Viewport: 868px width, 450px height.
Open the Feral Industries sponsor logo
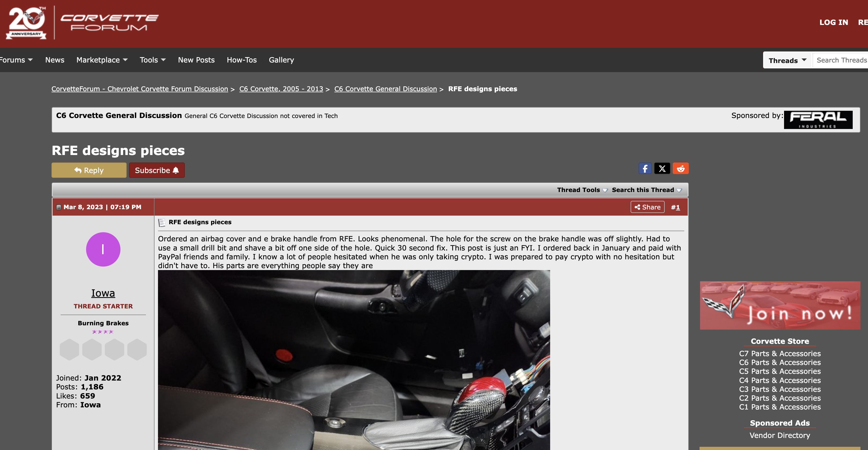click(818, 120)
